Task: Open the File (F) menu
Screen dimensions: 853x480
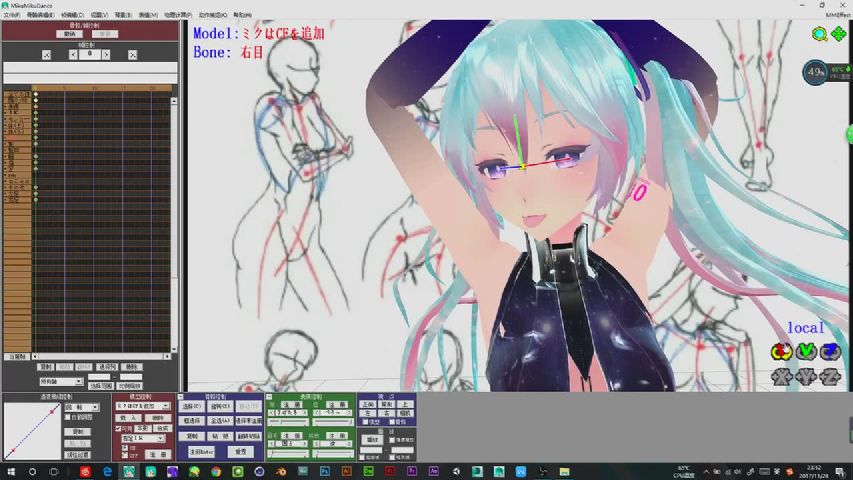Action: [11, 15]
